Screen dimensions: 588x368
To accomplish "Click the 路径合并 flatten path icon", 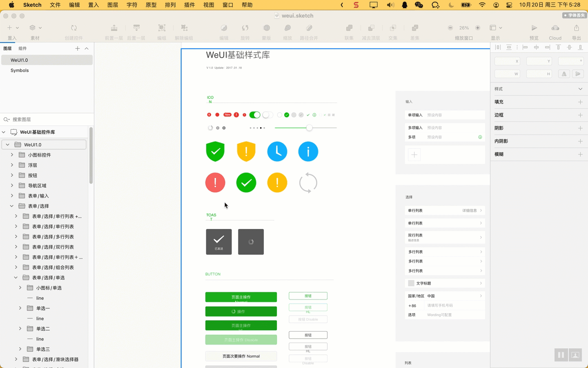I will tap(309, 28).
